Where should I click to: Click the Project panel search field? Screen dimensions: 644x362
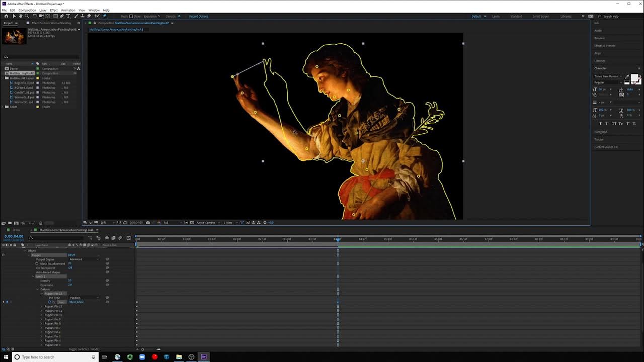pos(41,57)
